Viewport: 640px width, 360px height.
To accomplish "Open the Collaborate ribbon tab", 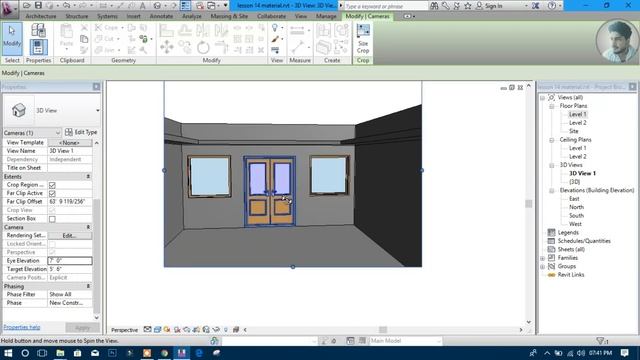I will pos(271,16).
